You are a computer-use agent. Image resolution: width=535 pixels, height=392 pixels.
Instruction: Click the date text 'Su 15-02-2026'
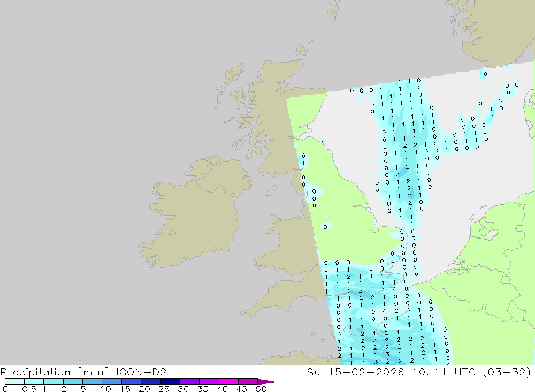point(356,372)
